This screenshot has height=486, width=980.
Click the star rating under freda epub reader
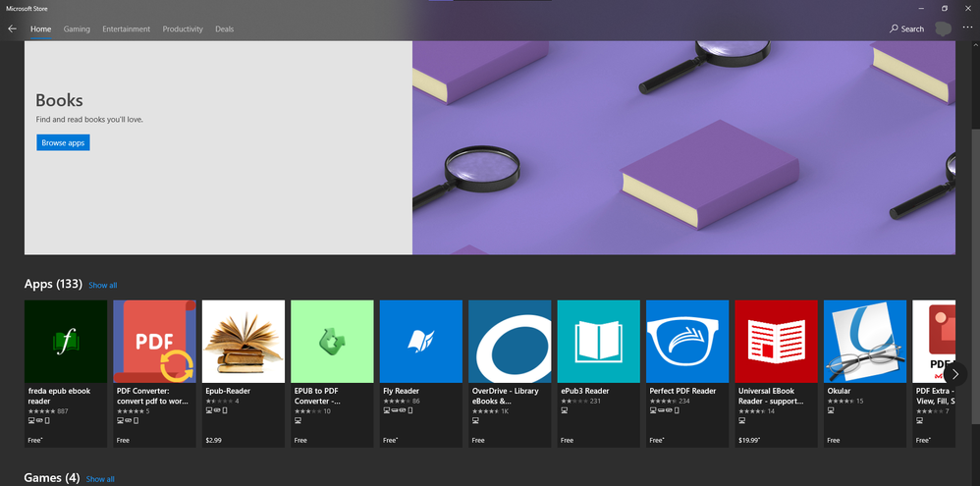(x=42, y=411)
